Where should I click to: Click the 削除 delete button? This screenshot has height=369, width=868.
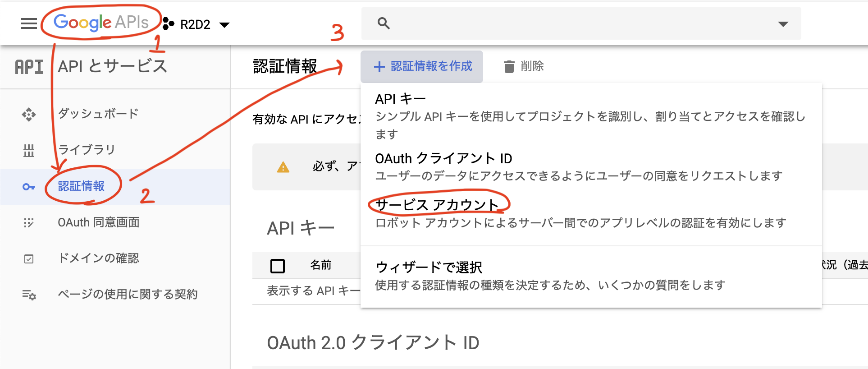(524, 67)
